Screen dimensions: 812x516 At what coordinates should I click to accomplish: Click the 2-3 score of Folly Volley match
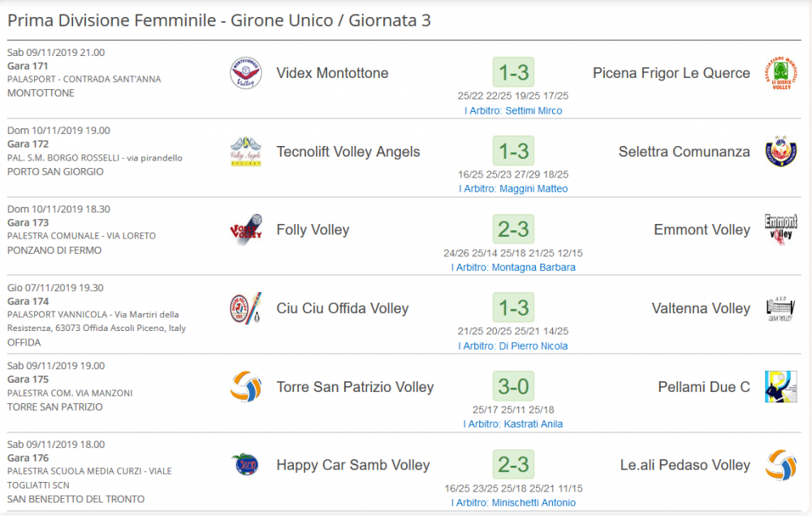(x=513, y=230)
